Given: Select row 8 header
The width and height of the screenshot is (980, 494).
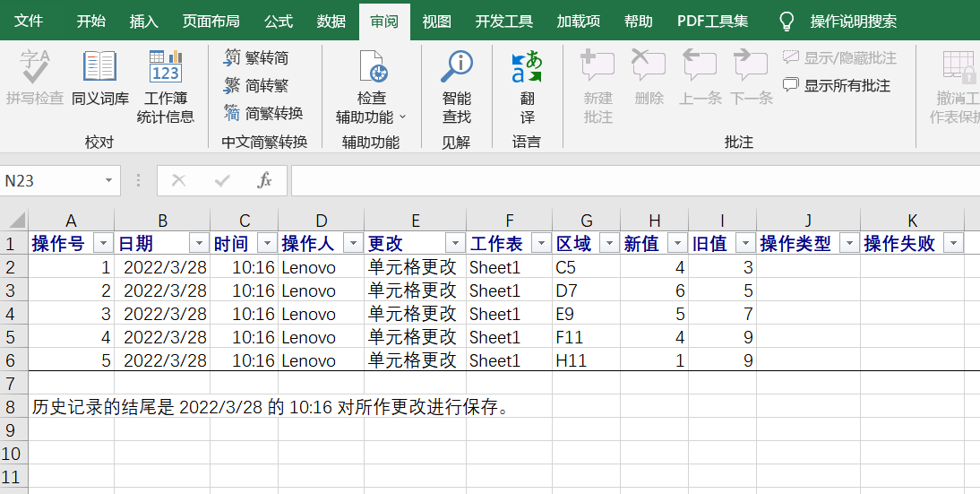Looking at the screenshot, I should point(13,406).
